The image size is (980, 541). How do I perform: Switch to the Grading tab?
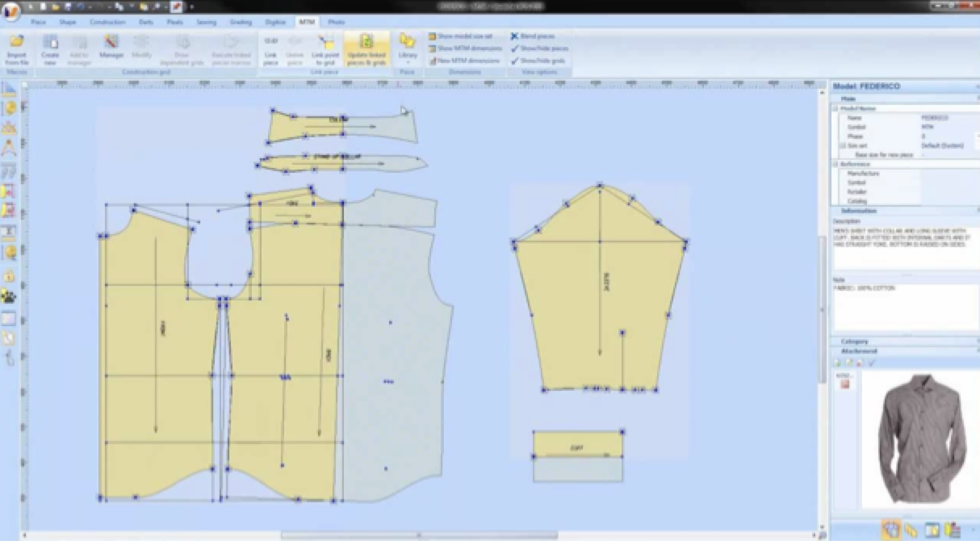241,23
